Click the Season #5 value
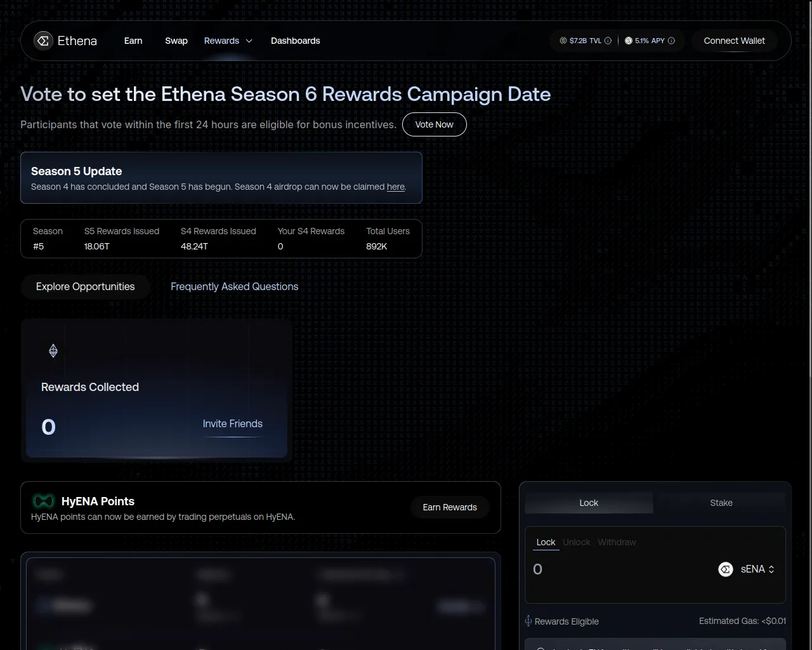 pos(39,246)
